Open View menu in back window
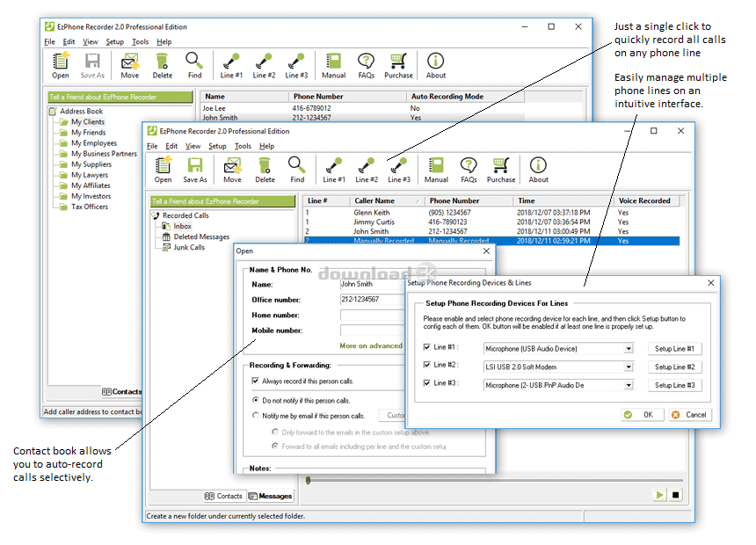Image resolution: width=756 pixels, height=545 pixels. tap(91, 42)
